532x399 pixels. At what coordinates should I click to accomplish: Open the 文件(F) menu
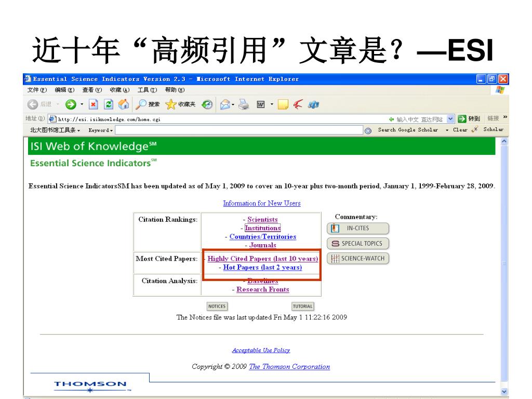pyautogui.click(x=37, y=90)
